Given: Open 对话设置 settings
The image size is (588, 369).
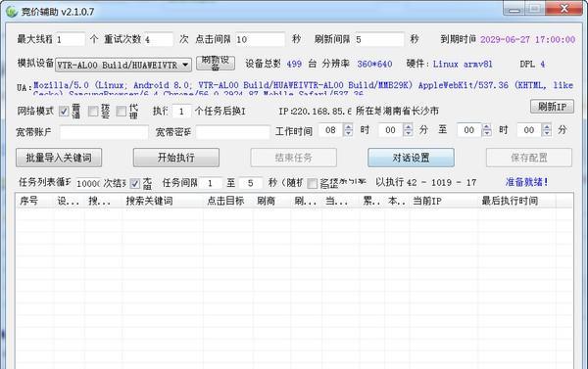Looking at the screenshot, I should pyautogui.click(x=411, y=158).
